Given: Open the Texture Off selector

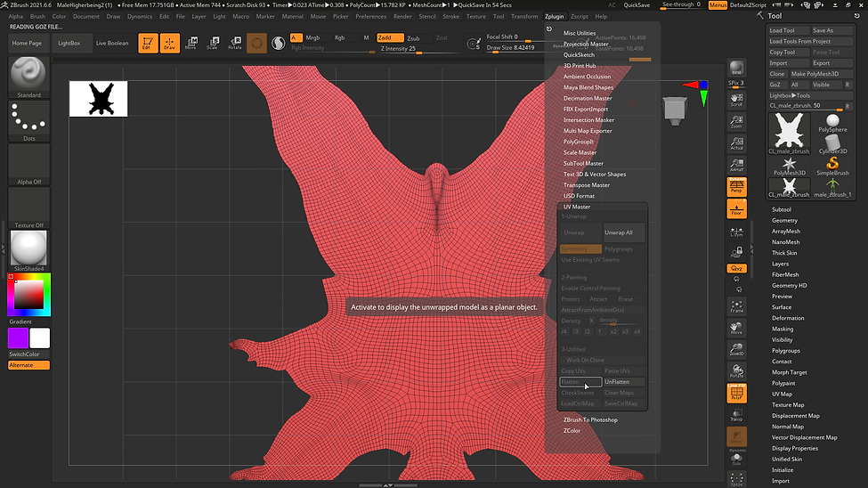Looking at the screenshot, I should 28,207.
